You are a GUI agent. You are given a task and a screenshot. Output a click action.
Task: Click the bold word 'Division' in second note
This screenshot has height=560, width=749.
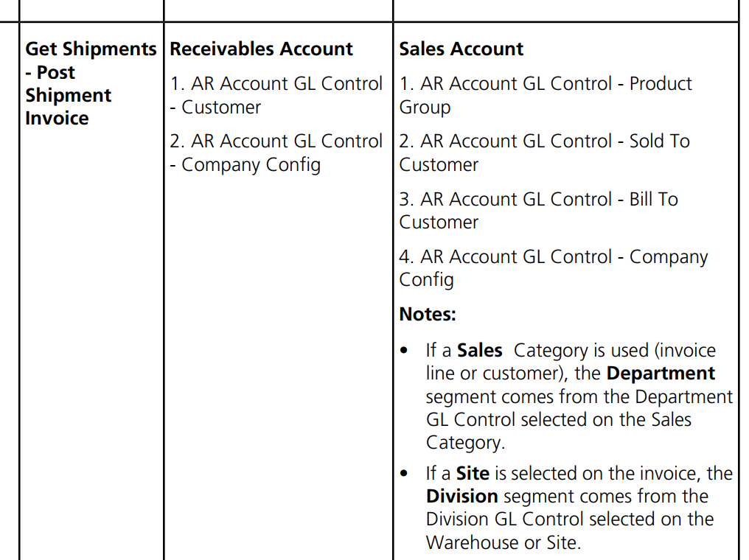pyautogui.click(x=462, y=497)
